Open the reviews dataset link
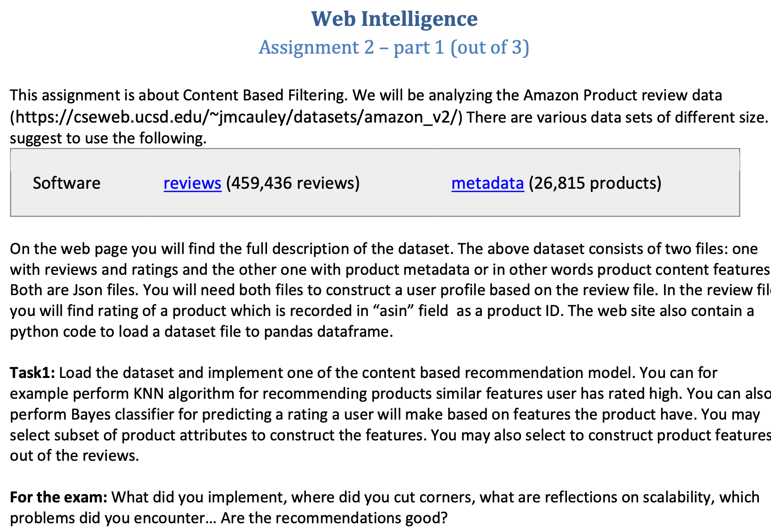Screen dimensions: 771x532 coord(193,184)
